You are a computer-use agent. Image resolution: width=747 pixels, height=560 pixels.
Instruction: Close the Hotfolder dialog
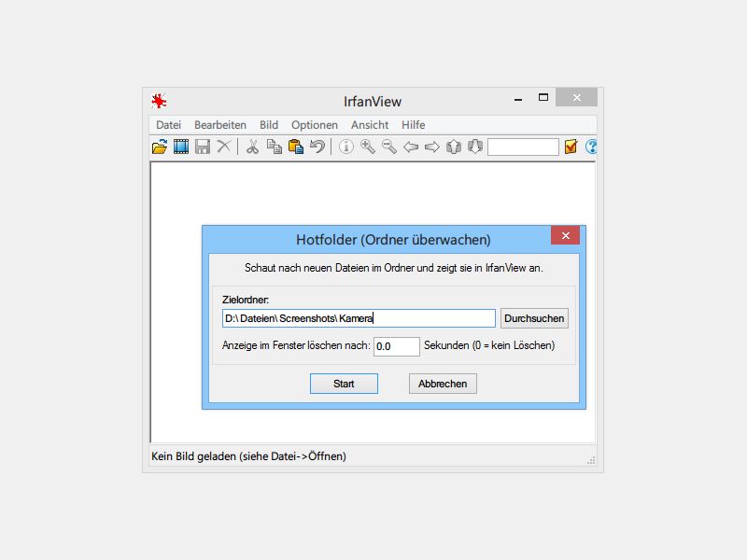[566, 235]
